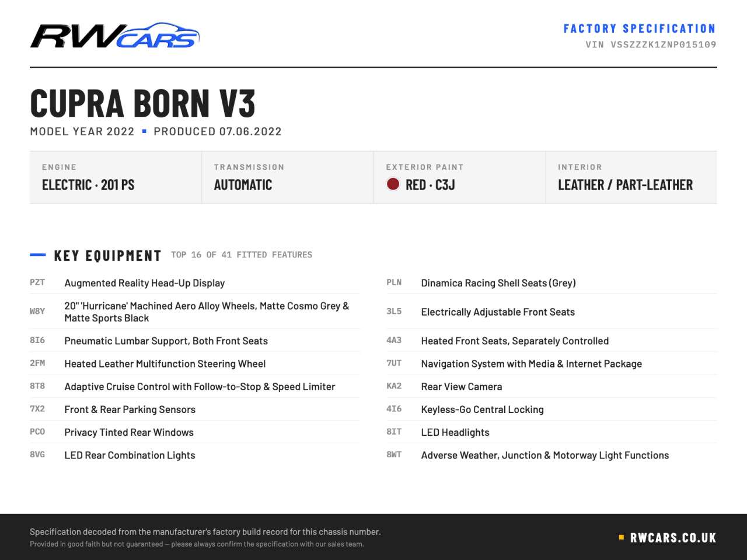747x560 pixels.
Task: Click the 8WT option code
Action: tap(394, 454)
